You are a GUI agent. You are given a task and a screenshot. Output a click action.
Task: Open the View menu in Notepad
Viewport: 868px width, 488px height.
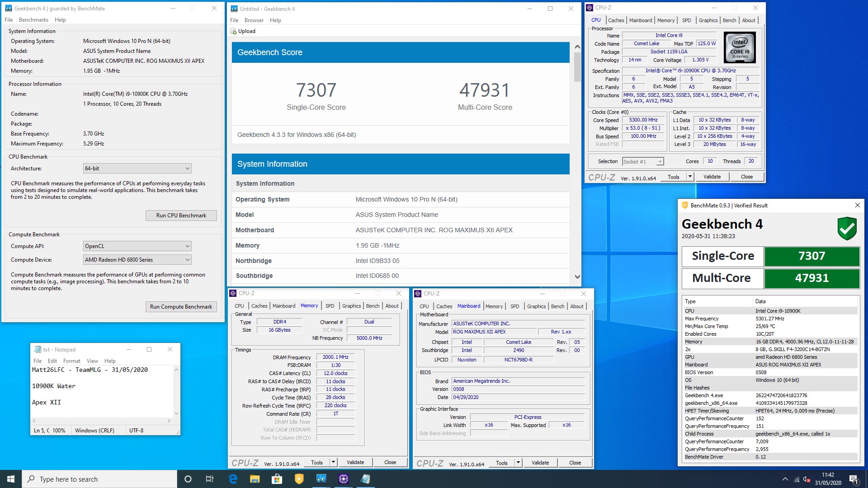pos(92,361)
